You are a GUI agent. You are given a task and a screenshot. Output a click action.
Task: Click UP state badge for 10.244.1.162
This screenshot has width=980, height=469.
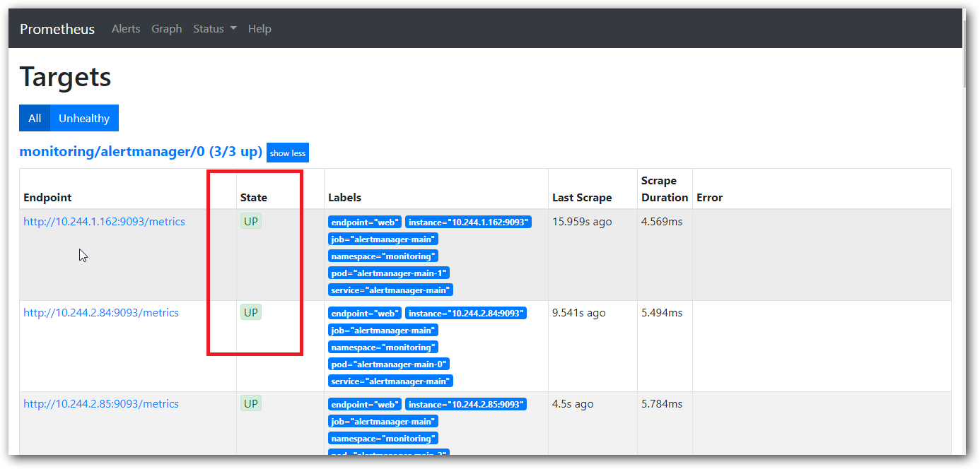point(251,221)
